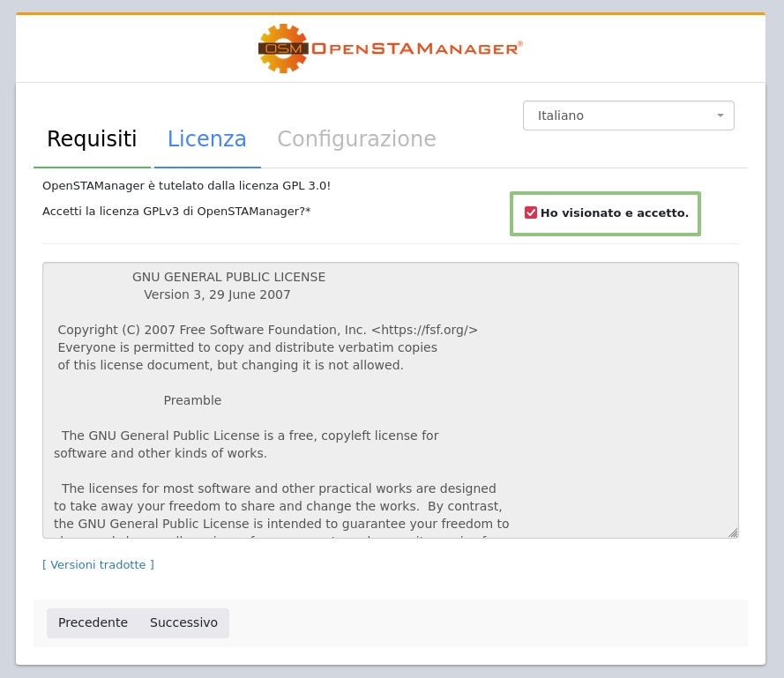Switch to the Requisiti tab
This screenshot has width=784, height=678.
pos(92,139)
